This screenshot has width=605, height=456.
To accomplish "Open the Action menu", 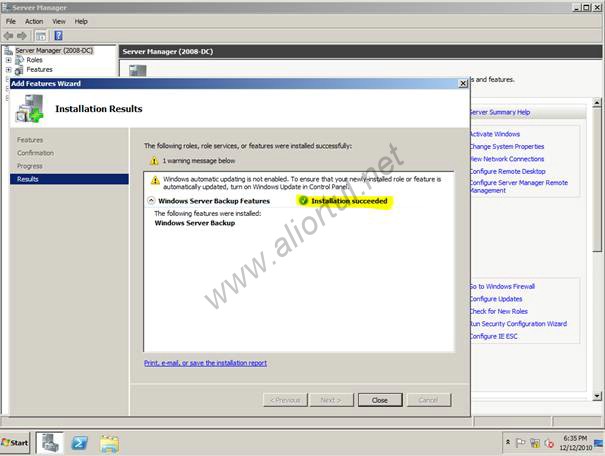I will pyautogui.click(x=34, y=21).
